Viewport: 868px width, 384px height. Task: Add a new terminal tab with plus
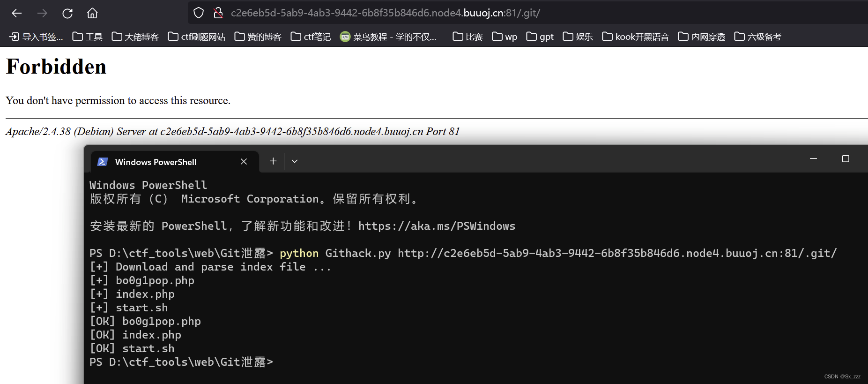[273, 161]
